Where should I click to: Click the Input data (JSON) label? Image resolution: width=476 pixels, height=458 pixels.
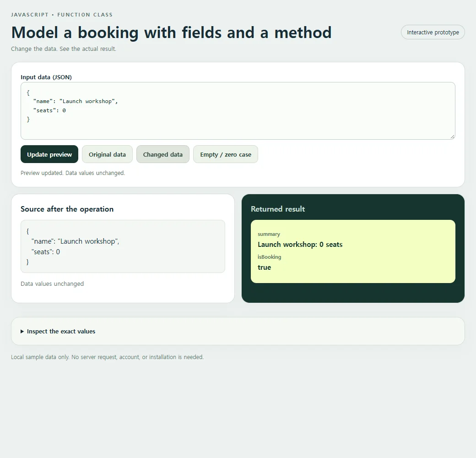(46, 77)
